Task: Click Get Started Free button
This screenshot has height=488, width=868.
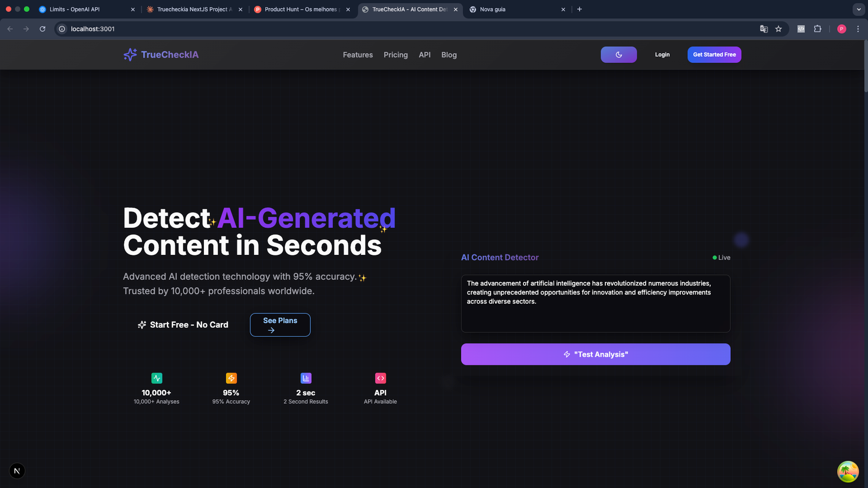Action: pos(714,55)
